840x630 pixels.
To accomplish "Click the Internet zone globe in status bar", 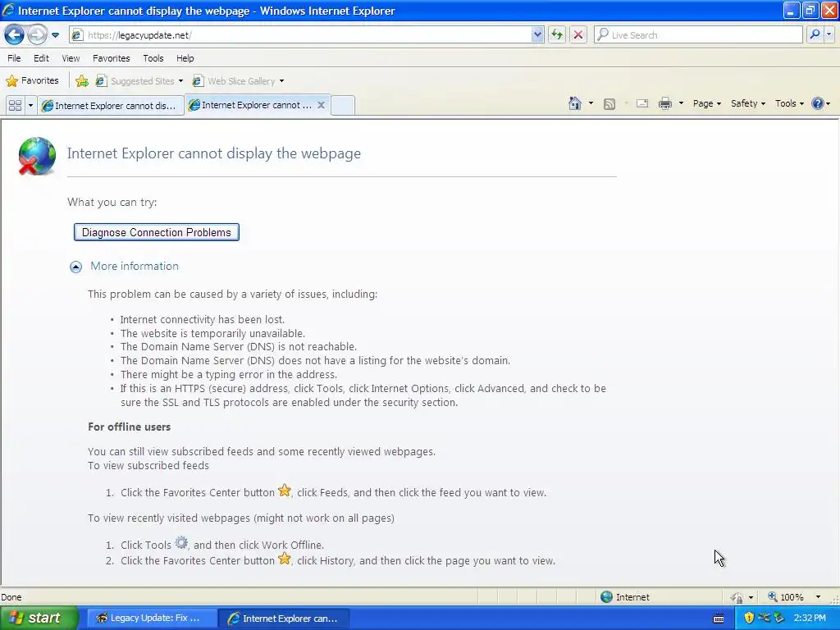I will pyautogui.click(x=606, y=597).
